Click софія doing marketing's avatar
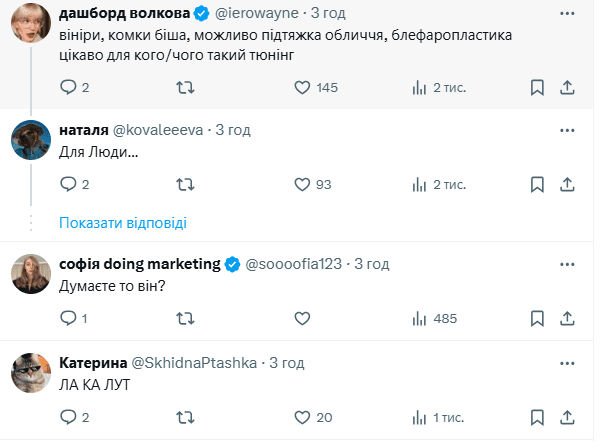613x442 pixels. coord(31,273)
